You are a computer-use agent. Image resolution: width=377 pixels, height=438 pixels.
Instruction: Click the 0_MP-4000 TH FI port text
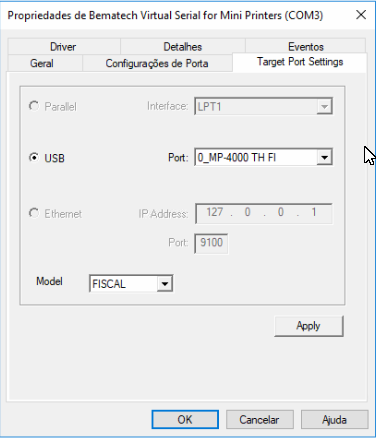(x=237, y=157)
